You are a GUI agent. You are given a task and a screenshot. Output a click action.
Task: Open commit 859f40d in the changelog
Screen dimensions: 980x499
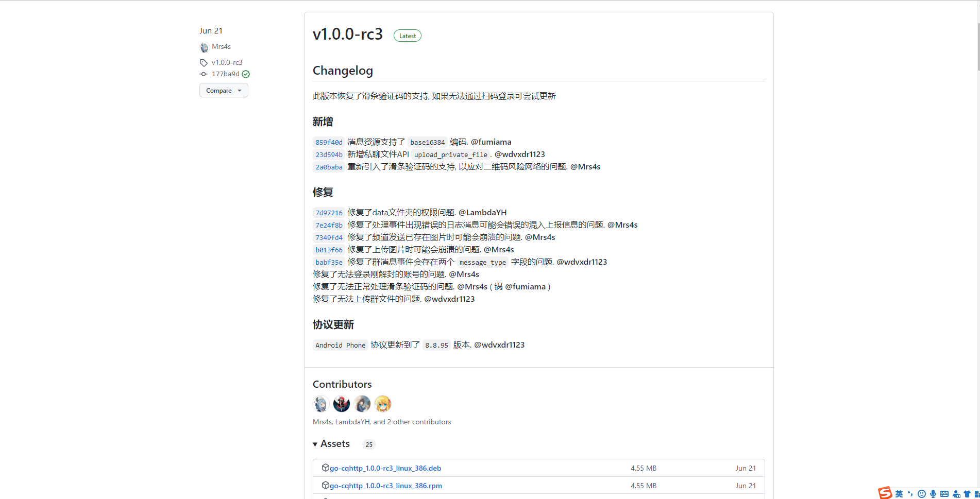point(329,142)
